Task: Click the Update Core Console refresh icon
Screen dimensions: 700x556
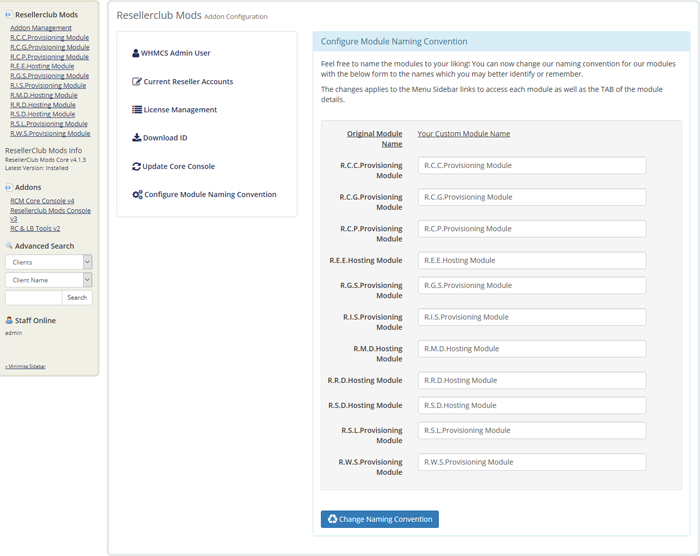Action: click(x=136, y=166)
